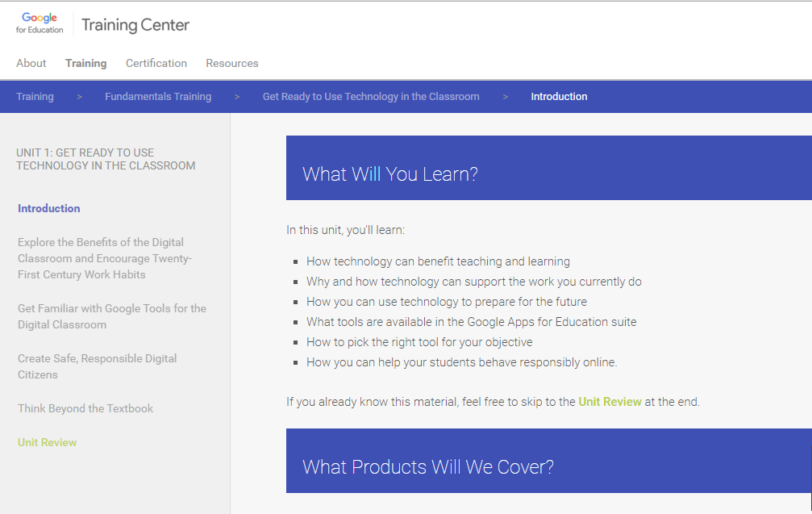
Task: Open Think Beyond the Textbook lesson
Action: [x=85, y=408]
